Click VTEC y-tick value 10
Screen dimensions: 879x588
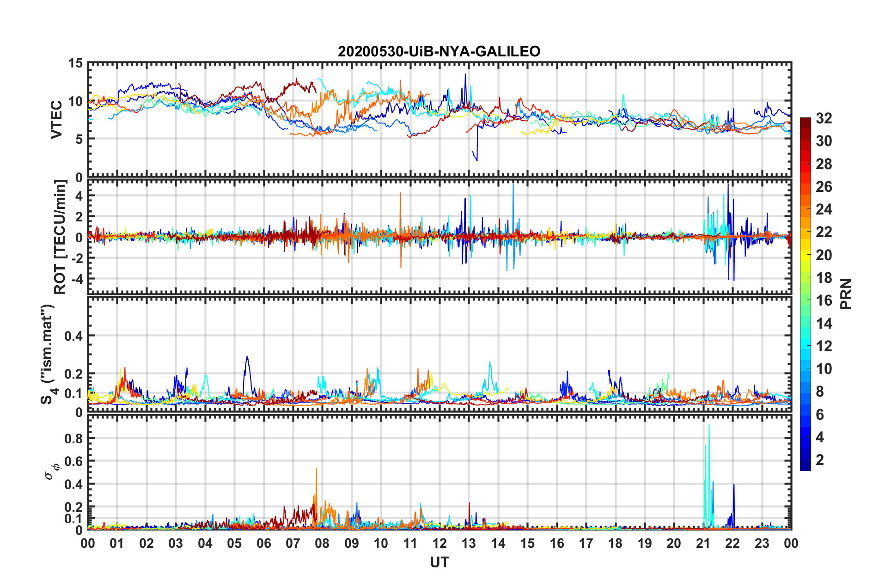(x=76, y=101)
